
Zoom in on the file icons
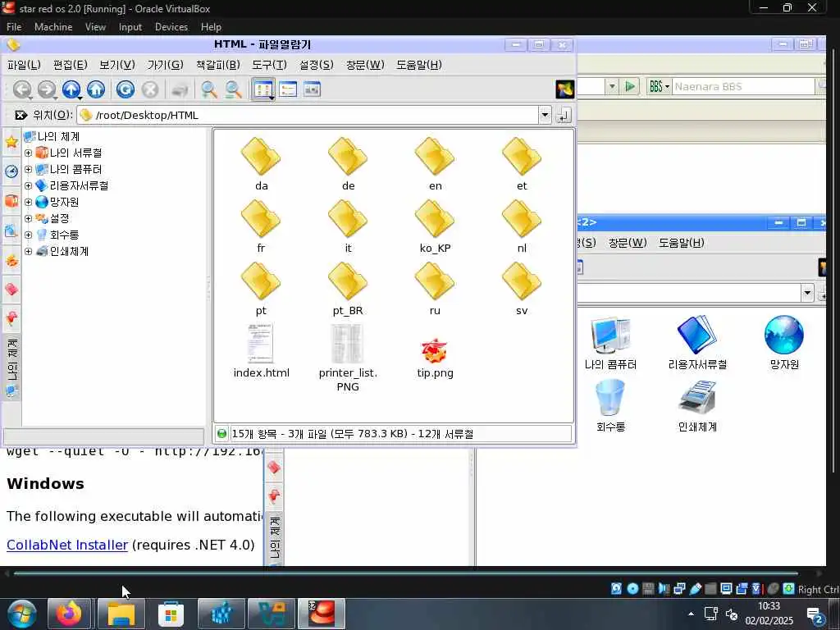(x=209, y=89)
